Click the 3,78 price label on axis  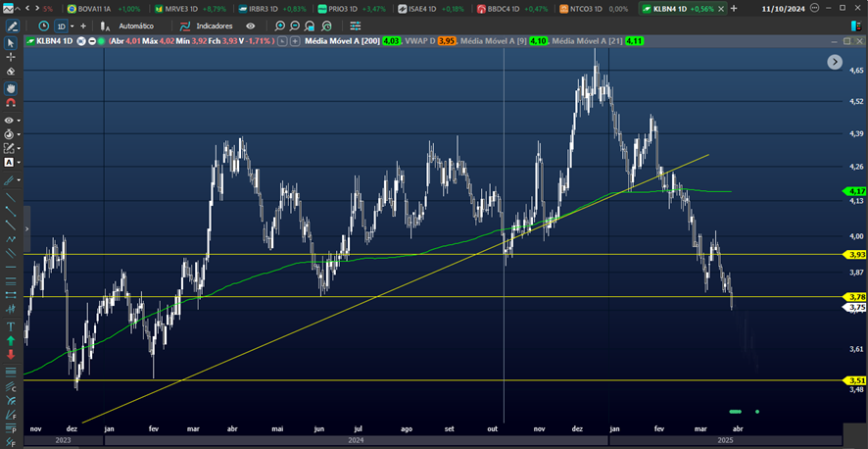coord(855,296)
